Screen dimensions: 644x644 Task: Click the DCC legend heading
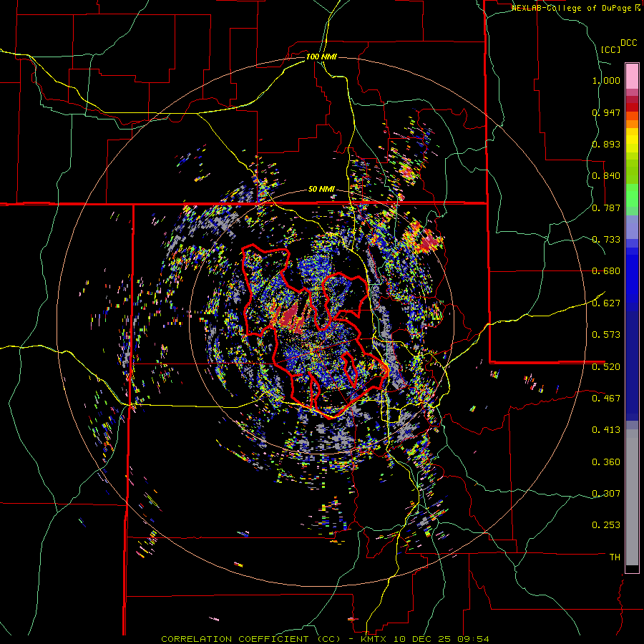click(629, 43)
